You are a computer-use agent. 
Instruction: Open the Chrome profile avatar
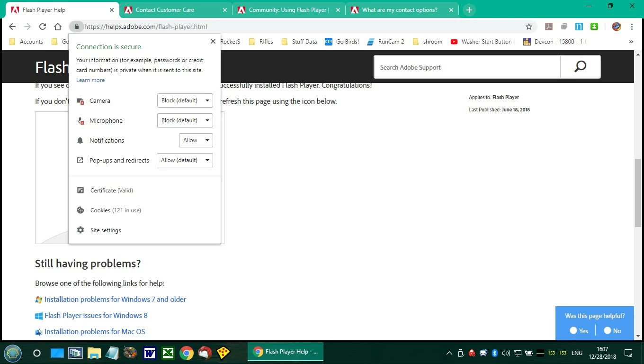pos(616,27)
